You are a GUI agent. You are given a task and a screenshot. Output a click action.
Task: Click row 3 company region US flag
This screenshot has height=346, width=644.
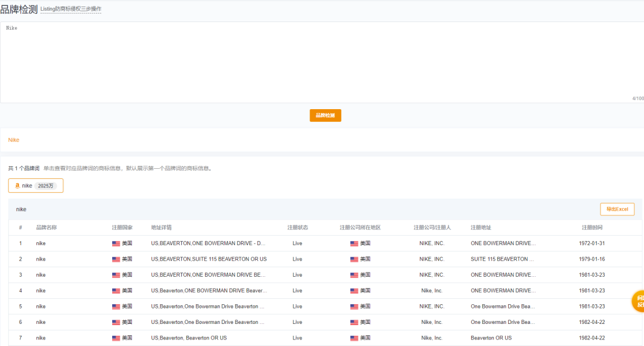pyautogui.click(x=354, y=276)
